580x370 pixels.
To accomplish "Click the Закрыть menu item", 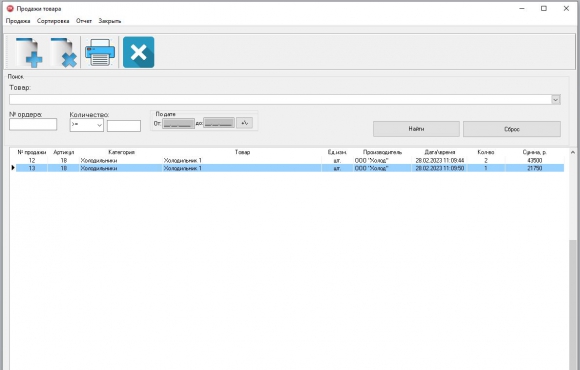I will pyautogui.click(x=109, y=21).
